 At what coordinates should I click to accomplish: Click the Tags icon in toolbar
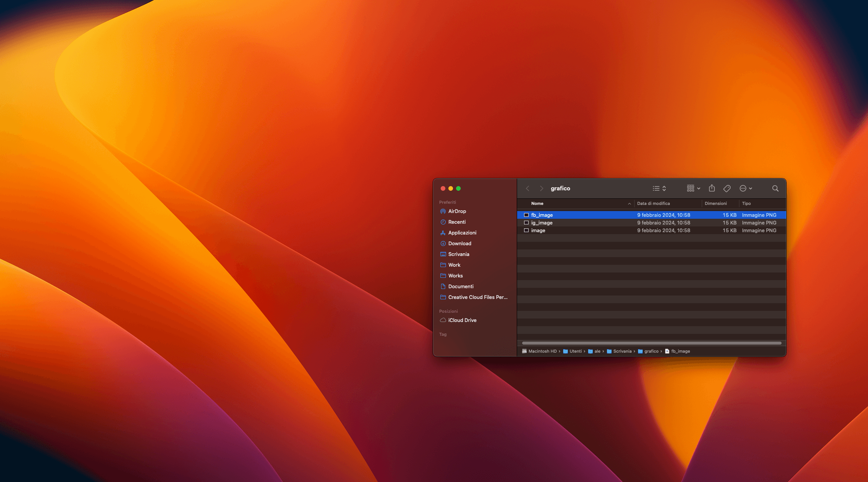pos(727,188)
